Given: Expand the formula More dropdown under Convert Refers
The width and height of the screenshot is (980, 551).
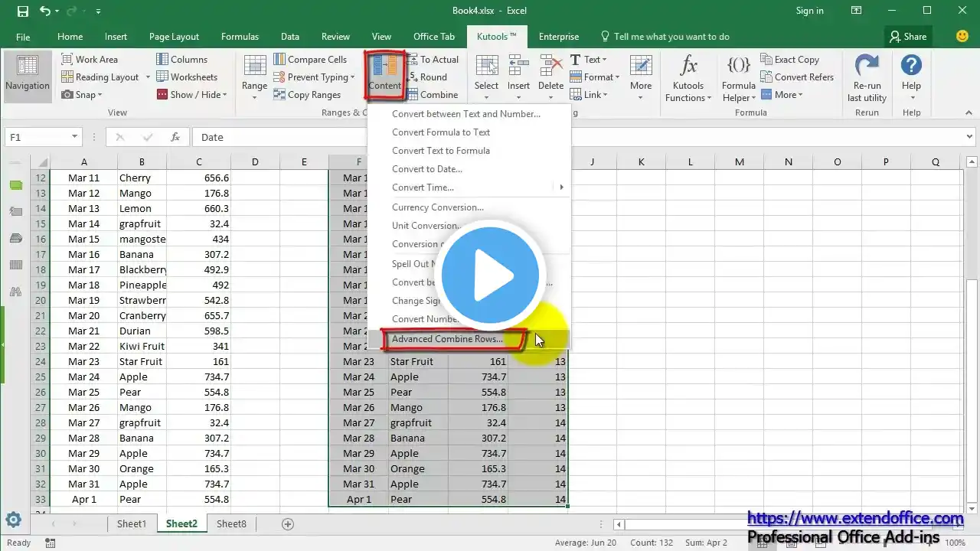Looking at the screenshot, I should [781, 95].
